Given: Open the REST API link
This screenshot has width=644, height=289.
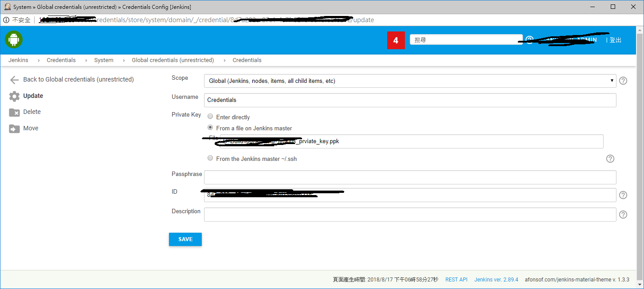Looking at the screenshot, I should pyautogui.click(x=456, y=280).
